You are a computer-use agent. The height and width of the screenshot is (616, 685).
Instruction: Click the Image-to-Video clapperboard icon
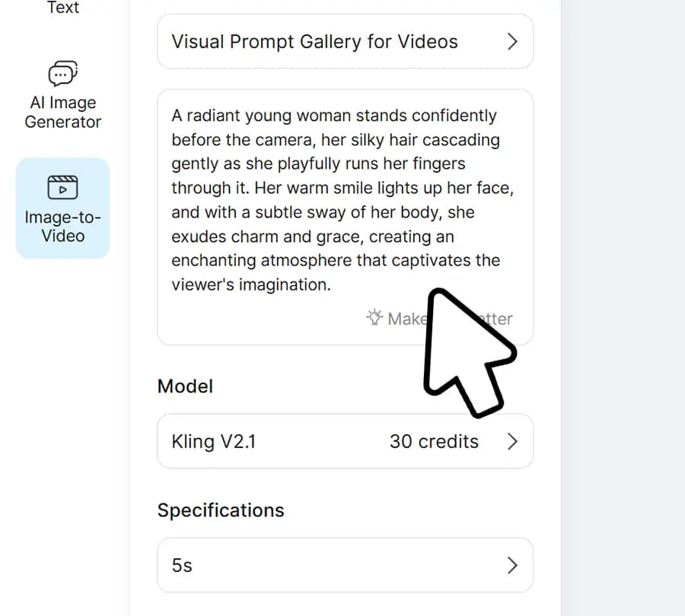tap(62, 186)
